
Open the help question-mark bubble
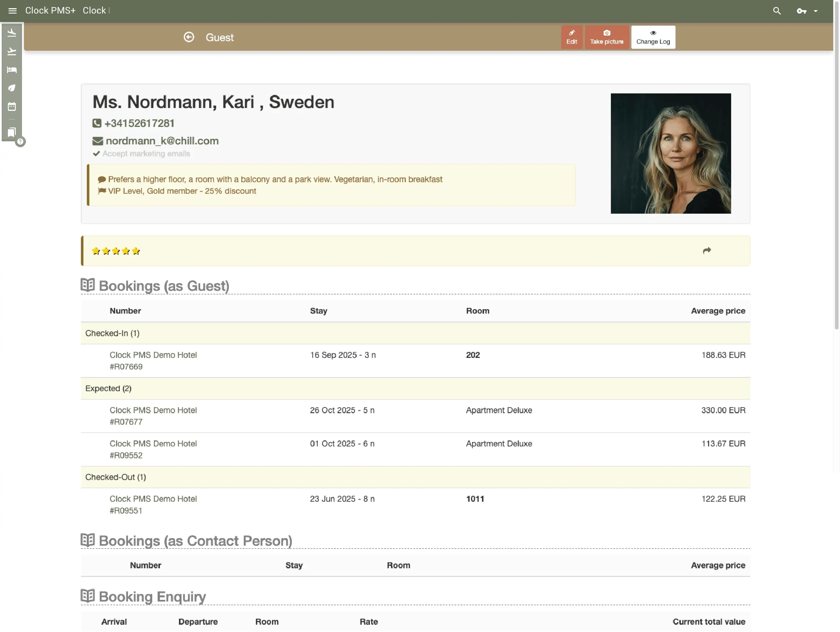tap(21, 142)
